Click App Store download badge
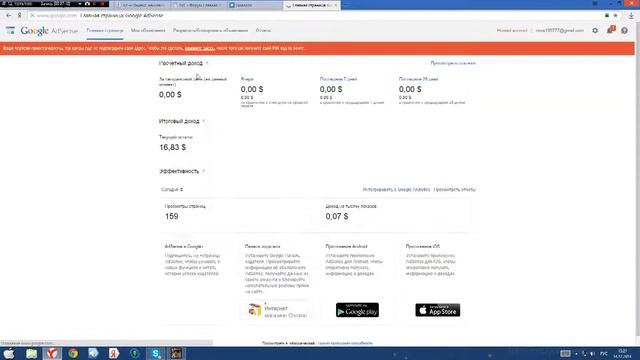This screenshot has height=360, width=640. 438,310
